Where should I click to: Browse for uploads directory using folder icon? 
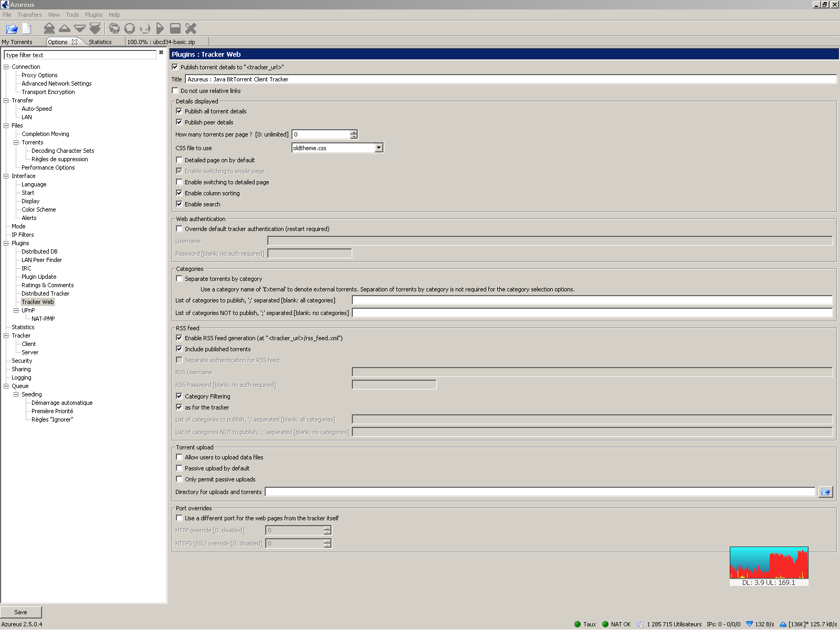click(x=825, y=492)
